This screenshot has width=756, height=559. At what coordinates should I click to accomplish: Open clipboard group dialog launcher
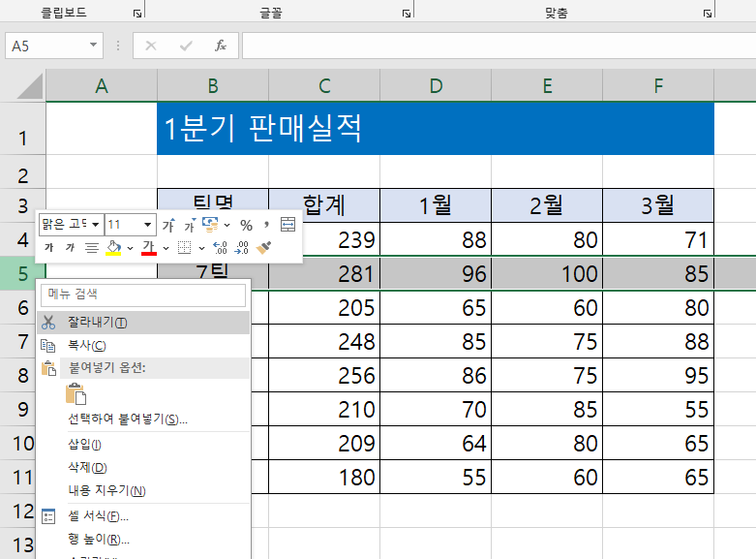tap(137, 14)
